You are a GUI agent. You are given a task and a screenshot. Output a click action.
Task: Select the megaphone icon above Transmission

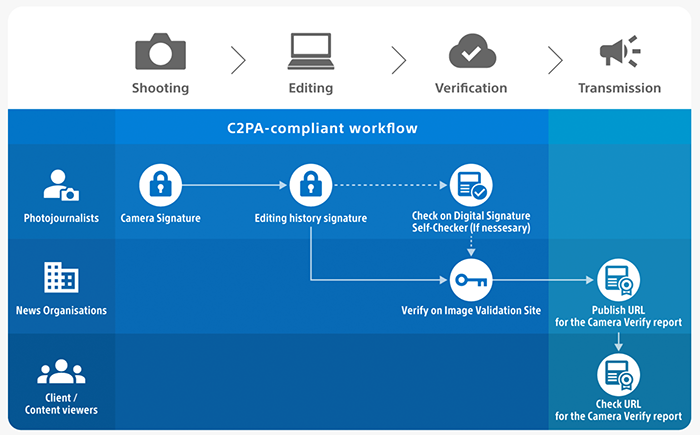tap(619, 50)
